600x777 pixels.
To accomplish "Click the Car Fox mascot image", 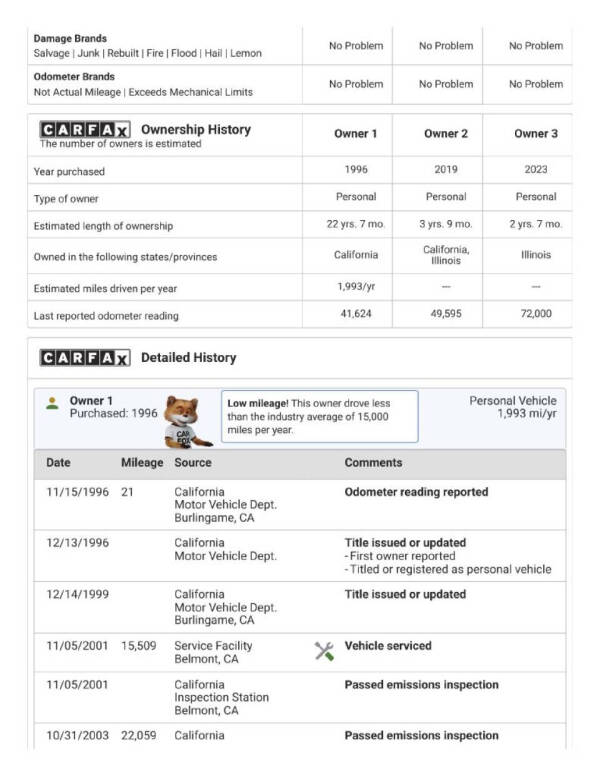I will (186, 421).
